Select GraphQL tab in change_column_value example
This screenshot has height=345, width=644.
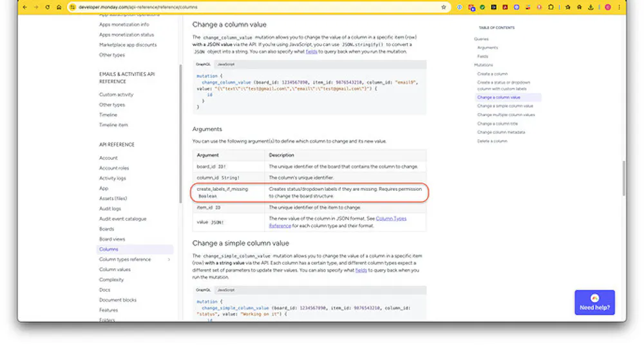[204, 64]
